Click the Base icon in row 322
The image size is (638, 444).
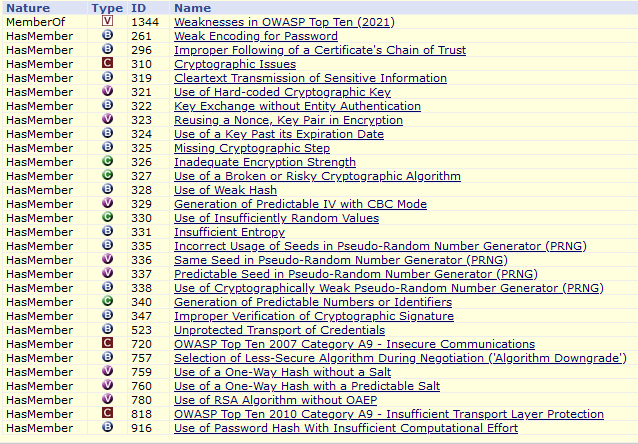coord(107,105)
